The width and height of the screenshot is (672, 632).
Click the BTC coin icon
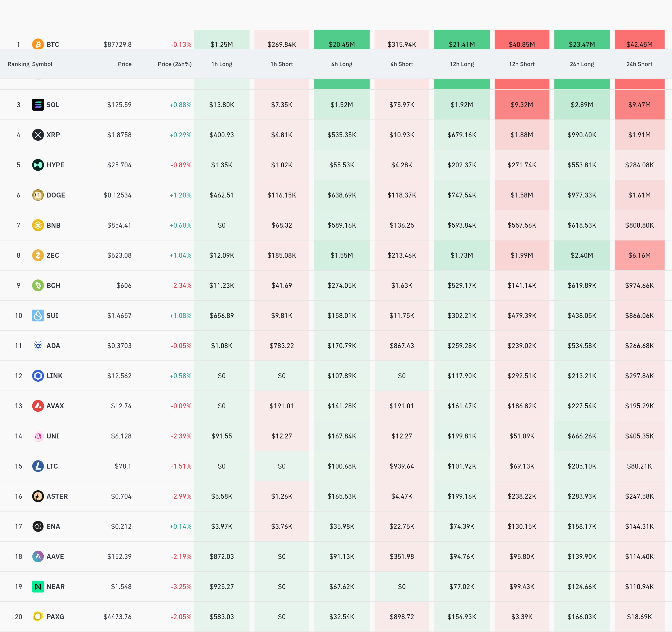pyautogui.click(x=38, y=44)
